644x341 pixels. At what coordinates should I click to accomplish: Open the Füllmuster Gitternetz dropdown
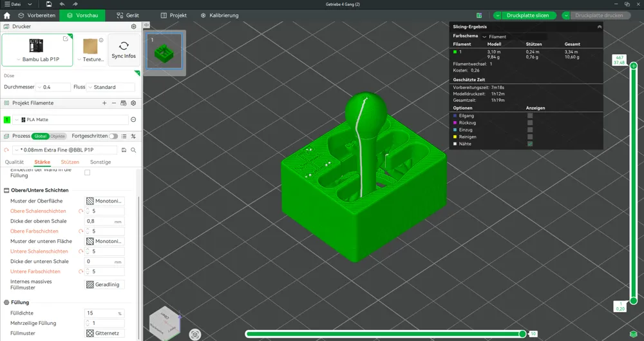(x=104, y=333)
